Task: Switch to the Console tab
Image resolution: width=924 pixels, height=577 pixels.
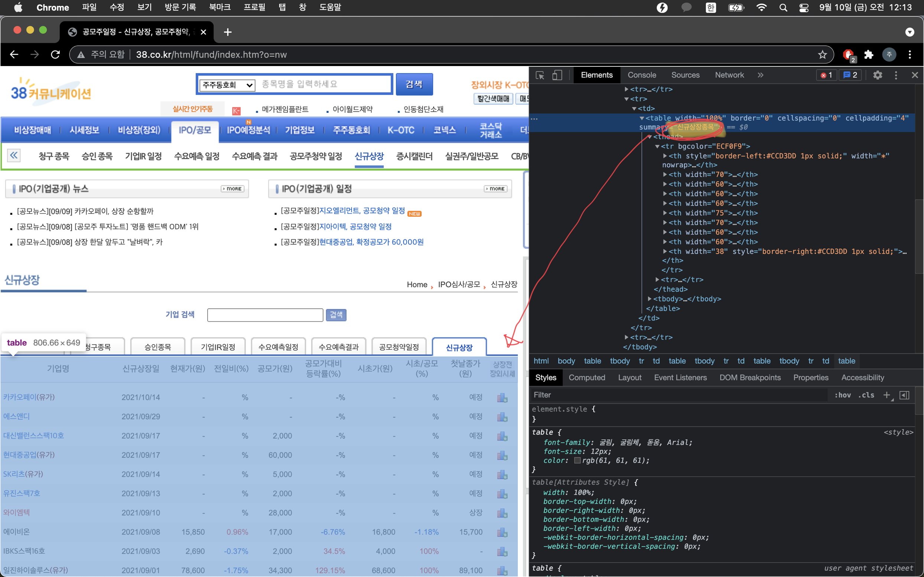Action: click(x=641, y=75)
